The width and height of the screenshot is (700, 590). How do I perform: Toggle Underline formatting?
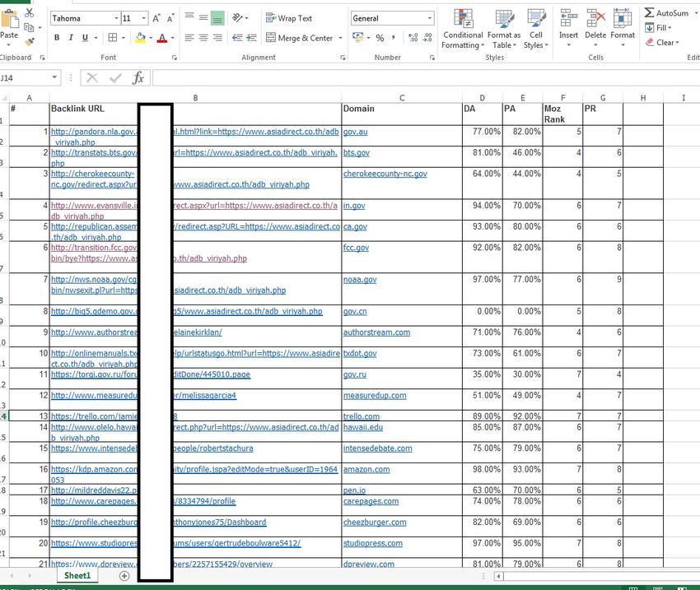pyautogui.click(x=85, y=38)
